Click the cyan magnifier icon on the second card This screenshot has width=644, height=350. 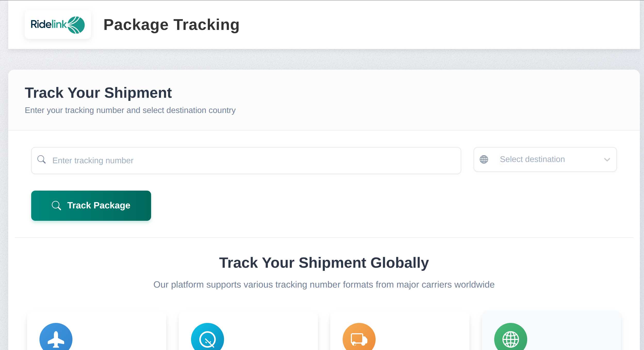click(207, 339)
